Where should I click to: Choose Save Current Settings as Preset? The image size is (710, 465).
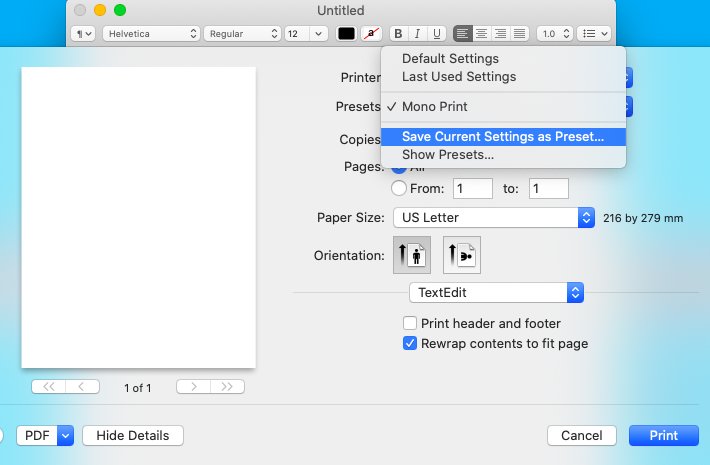tap(502, 137)
